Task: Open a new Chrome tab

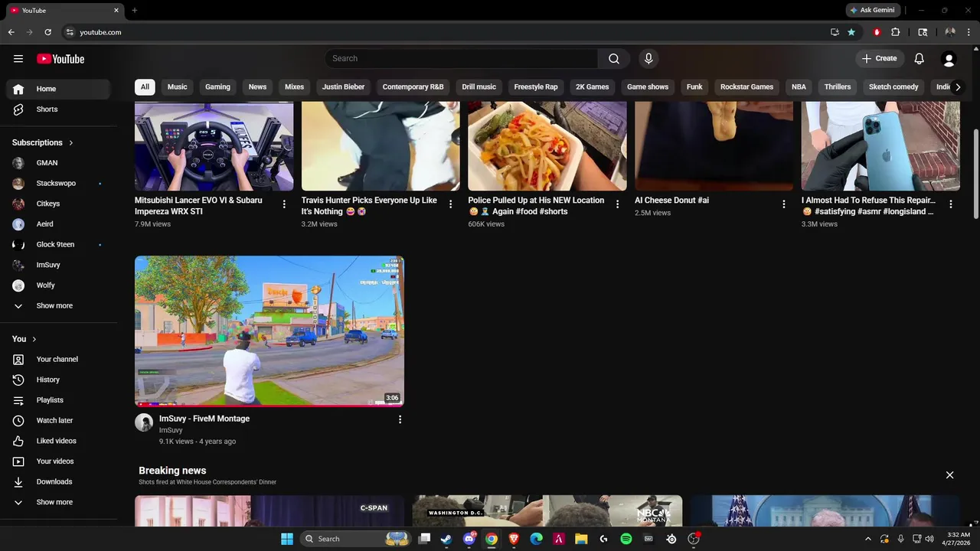Action: click(135, 11)
